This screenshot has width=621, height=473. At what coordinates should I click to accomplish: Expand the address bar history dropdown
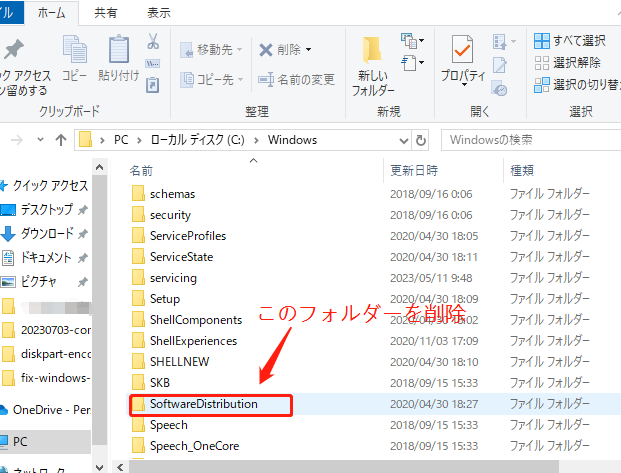tap(404, 141)
